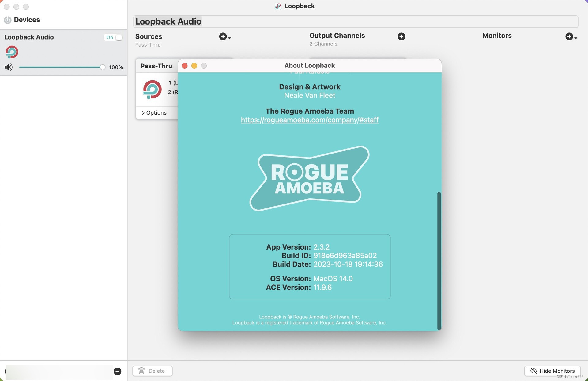
Task: Click the Build Date value 2023-10-18 19:14:36
Action: pos(348,264)
